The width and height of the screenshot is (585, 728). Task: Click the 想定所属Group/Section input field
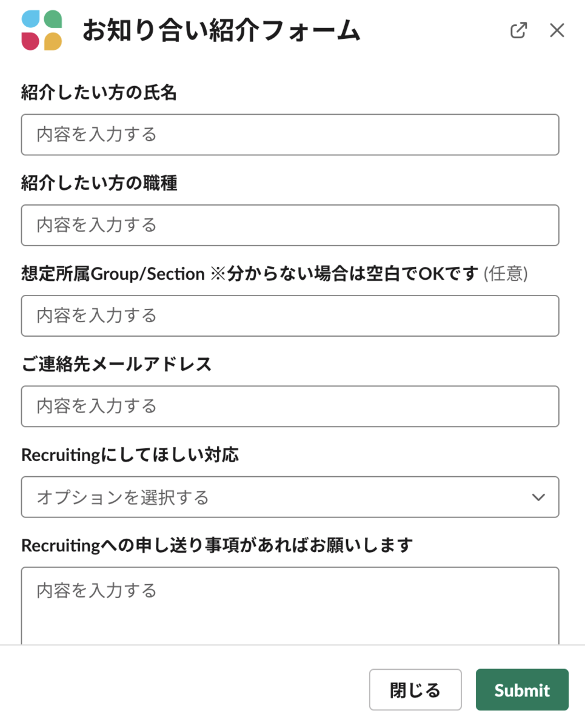(290, 315)
